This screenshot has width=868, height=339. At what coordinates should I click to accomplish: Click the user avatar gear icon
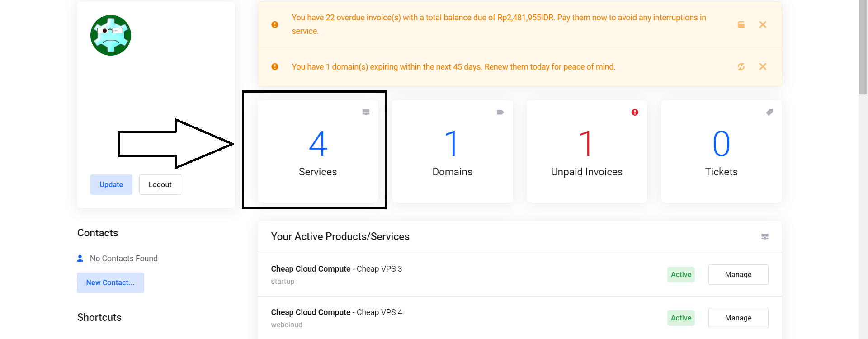pos(111,35)
